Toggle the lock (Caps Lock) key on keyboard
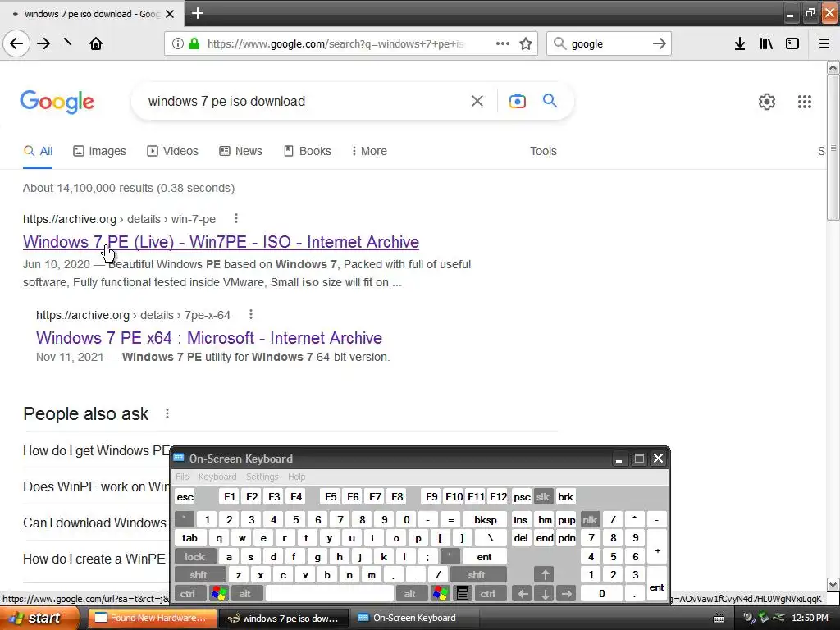Viewport: 840px width, 630px height. pos(195,557)
